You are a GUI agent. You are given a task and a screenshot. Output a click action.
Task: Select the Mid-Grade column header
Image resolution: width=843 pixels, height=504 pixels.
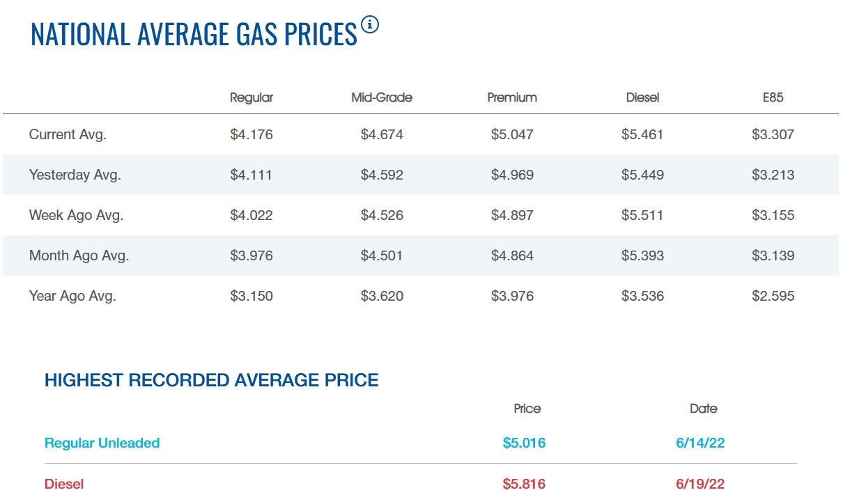pyautogui.click(x=382, y=97)
